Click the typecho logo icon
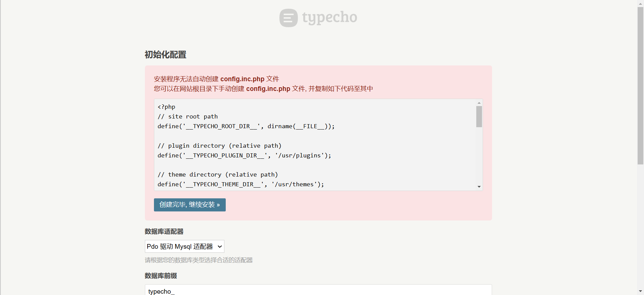644x295 pixels. [x=288, y=18]
